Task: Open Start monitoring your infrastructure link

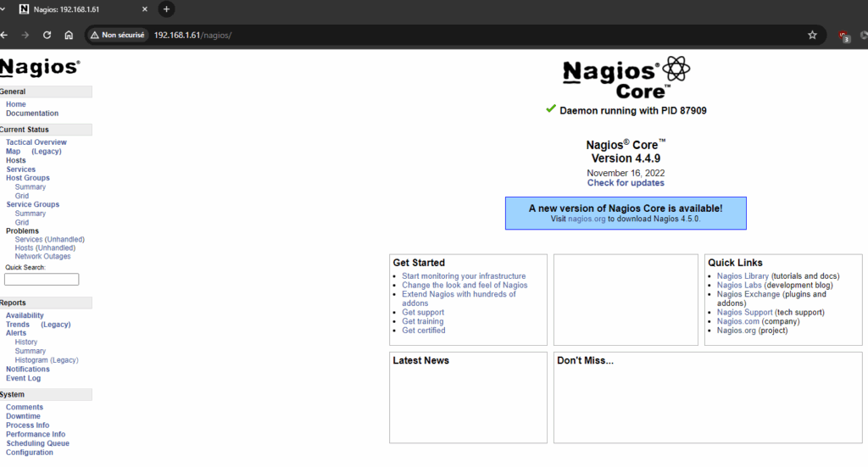Action: (x=464, y=276)
